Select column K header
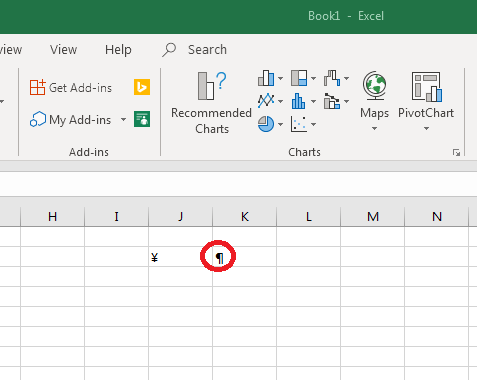Image resolution: width=477 pixels, height=380 pixels. [x=244, y=217]
